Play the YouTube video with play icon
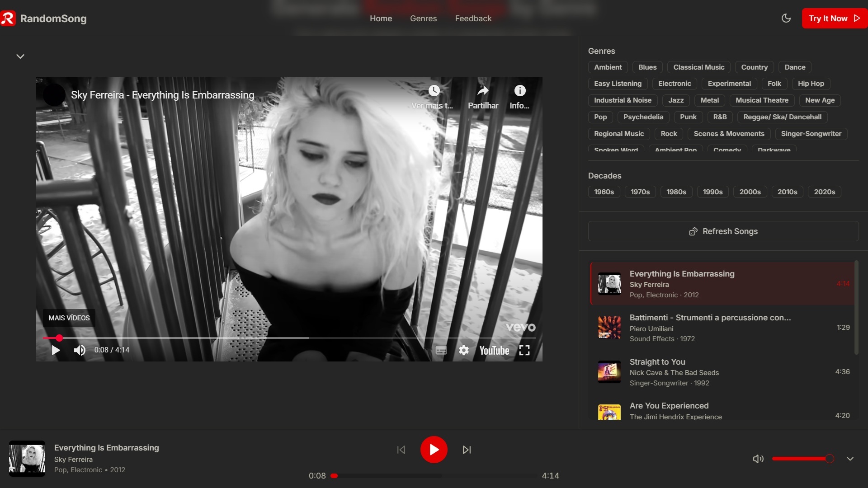The height and width of the screenshot is (488, 868). click(56, 350)
